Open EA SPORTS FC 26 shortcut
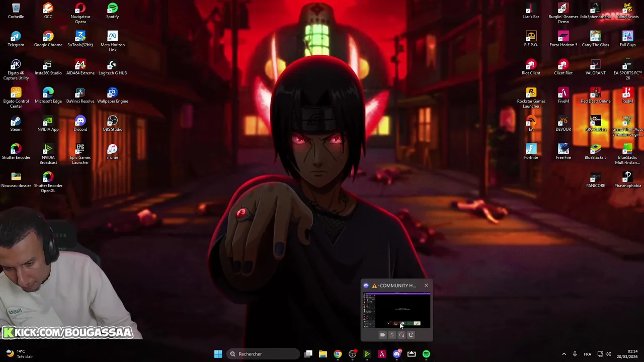The image size is (644, 362). [x=627, y=69]
